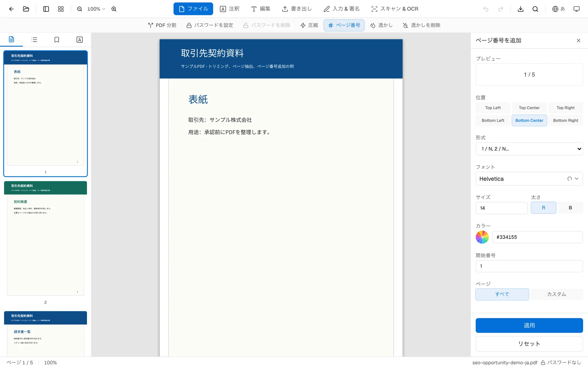Show the outline list sidebar tab
The height and width of the screenshot is (368, 588).
click(34, 40)
